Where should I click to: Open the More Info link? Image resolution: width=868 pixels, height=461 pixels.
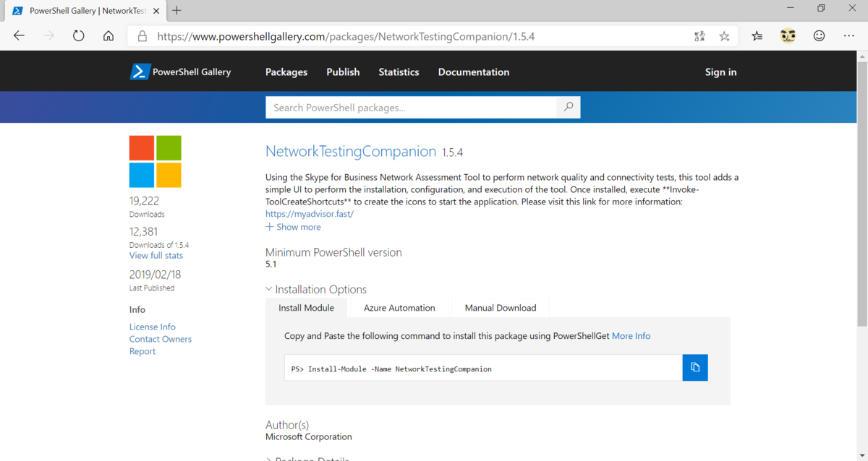[x=631, y=336]
